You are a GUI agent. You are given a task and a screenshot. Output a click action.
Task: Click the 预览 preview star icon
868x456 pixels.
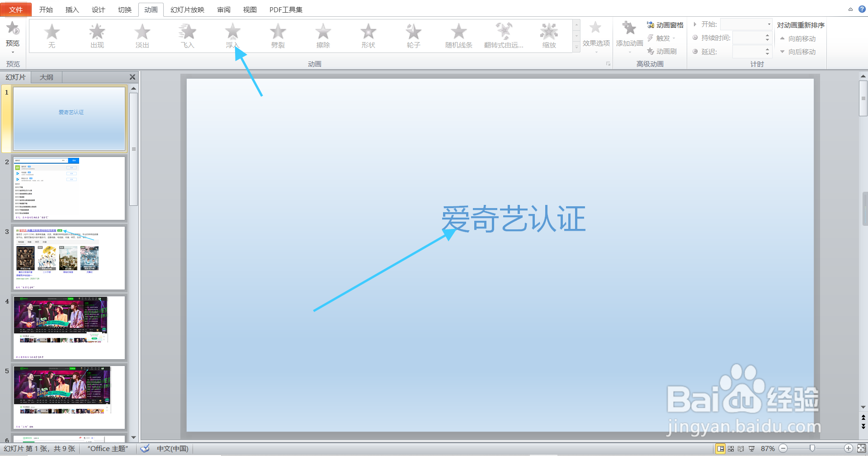pos(13,28)
